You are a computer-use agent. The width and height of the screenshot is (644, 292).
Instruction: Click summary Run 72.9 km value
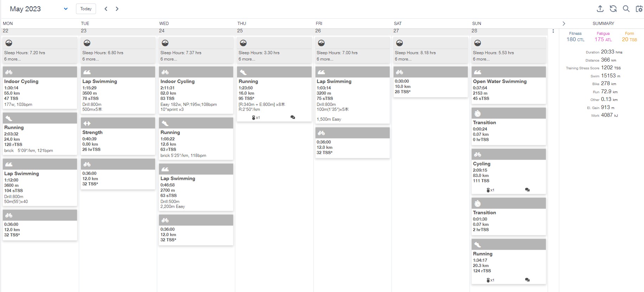[609, 91]
